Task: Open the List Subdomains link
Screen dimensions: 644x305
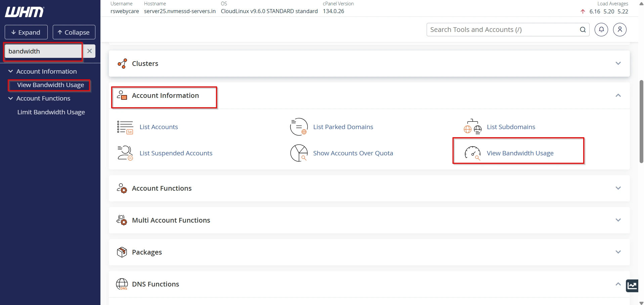Action: pos(511,127)
